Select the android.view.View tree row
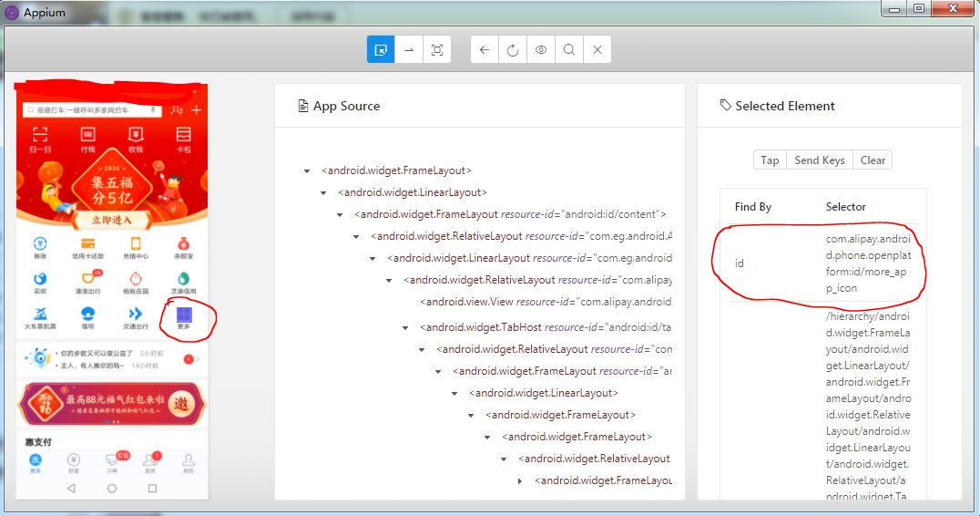Screen dimensions: 980x516 point(545,302)
